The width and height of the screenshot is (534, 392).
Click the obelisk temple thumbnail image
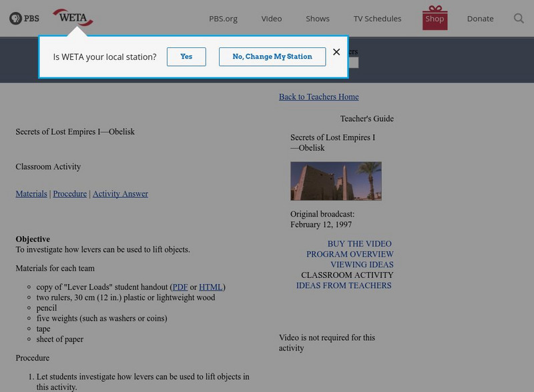336,181
